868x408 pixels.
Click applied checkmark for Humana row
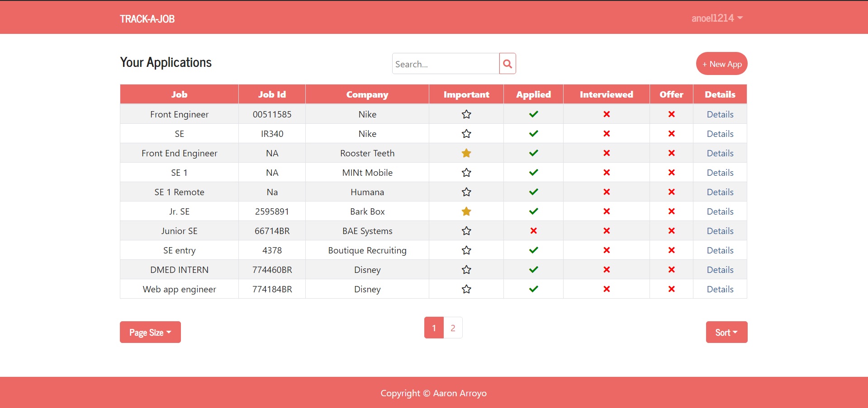(534, 192)
